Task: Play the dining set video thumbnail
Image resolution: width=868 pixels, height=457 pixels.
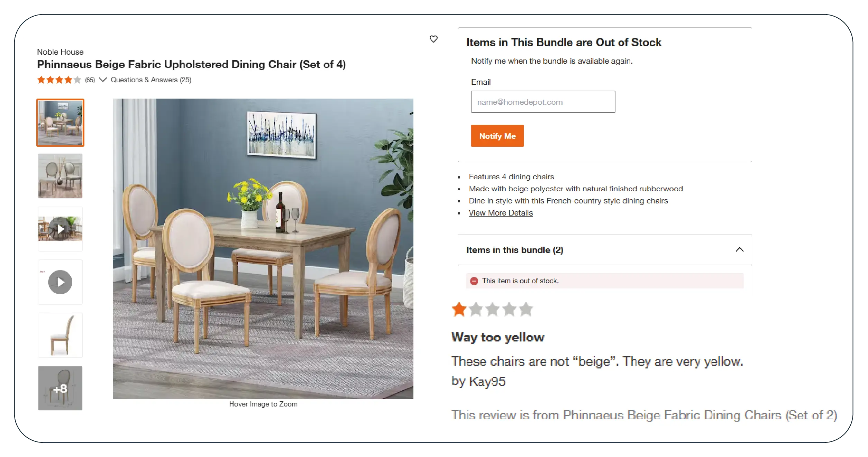Action: pyautogui.click(x=60, y=229)
